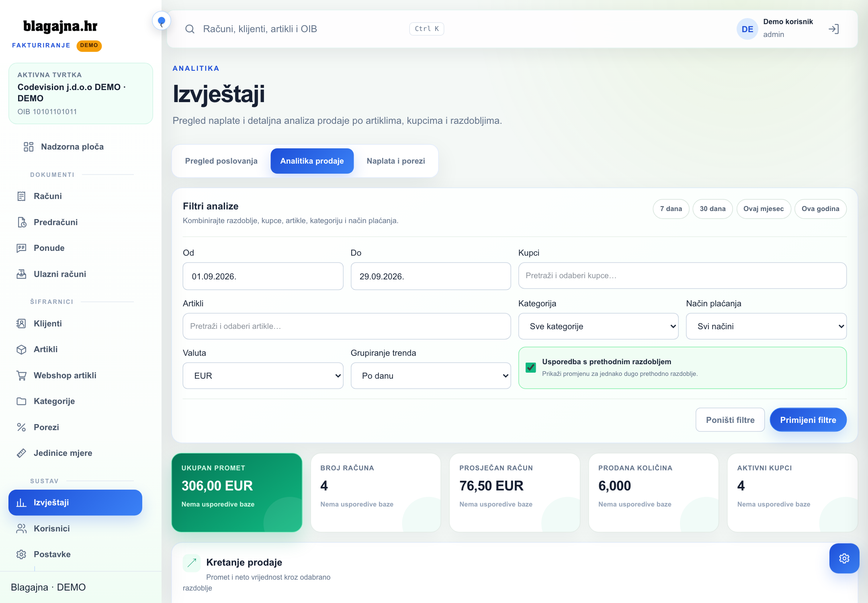Click the Ponude quote icon
Image resolution: width=868 pixels, height=603 pixels.
(21, 248)
